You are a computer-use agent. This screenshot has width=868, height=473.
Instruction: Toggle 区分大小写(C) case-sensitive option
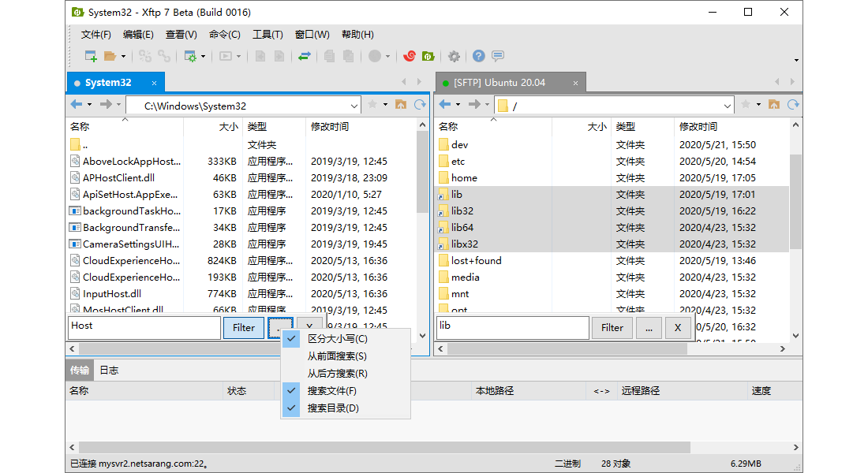[x=346, y=338]
